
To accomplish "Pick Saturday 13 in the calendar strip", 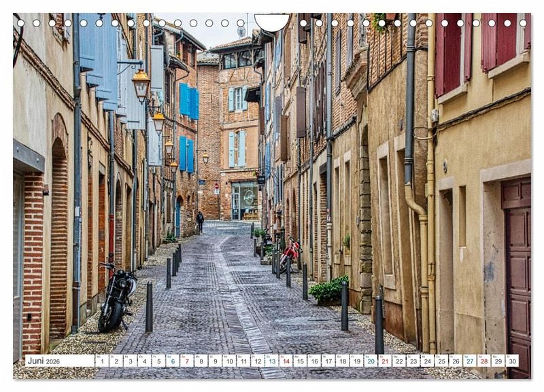I will point(272,361).
